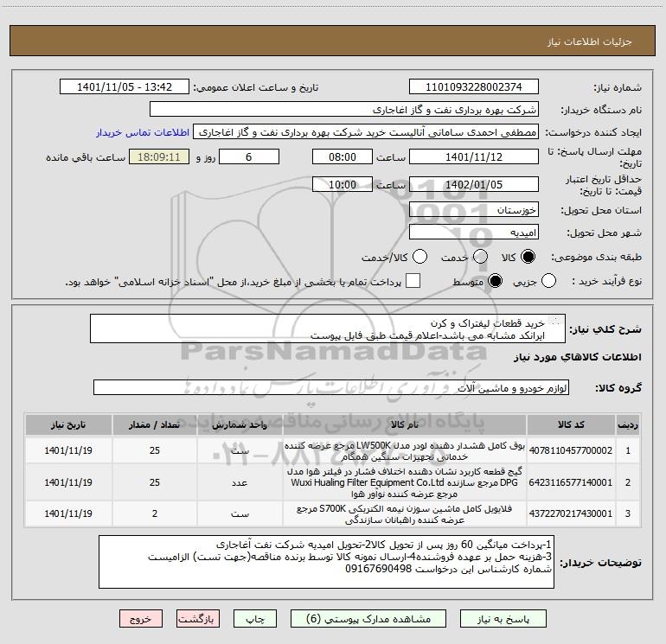Click the buyer notes text area

pyautogui.click(x=326, y=562)
